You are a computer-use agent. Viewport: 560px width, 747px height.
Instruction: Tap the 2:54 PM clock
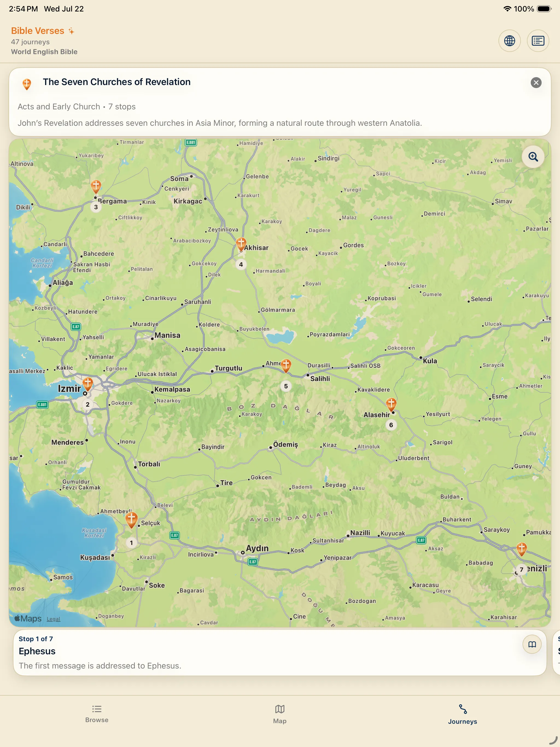[x=23, y=9]
